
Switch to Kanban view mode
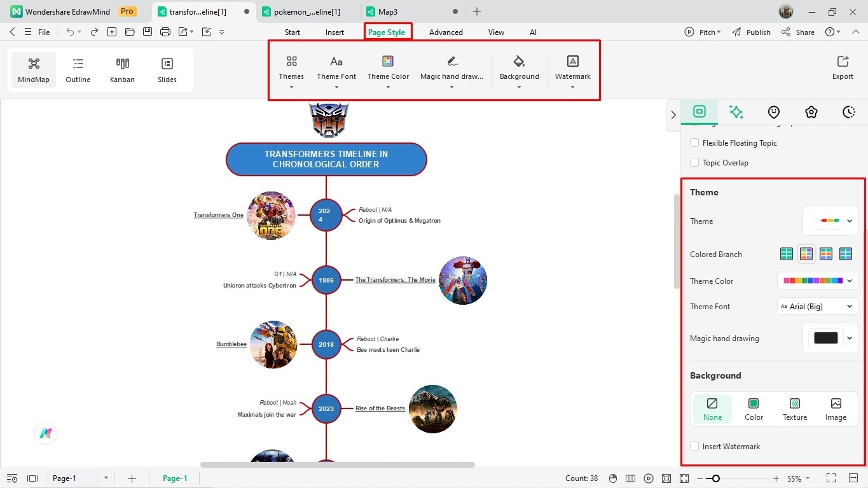point(122,70)
